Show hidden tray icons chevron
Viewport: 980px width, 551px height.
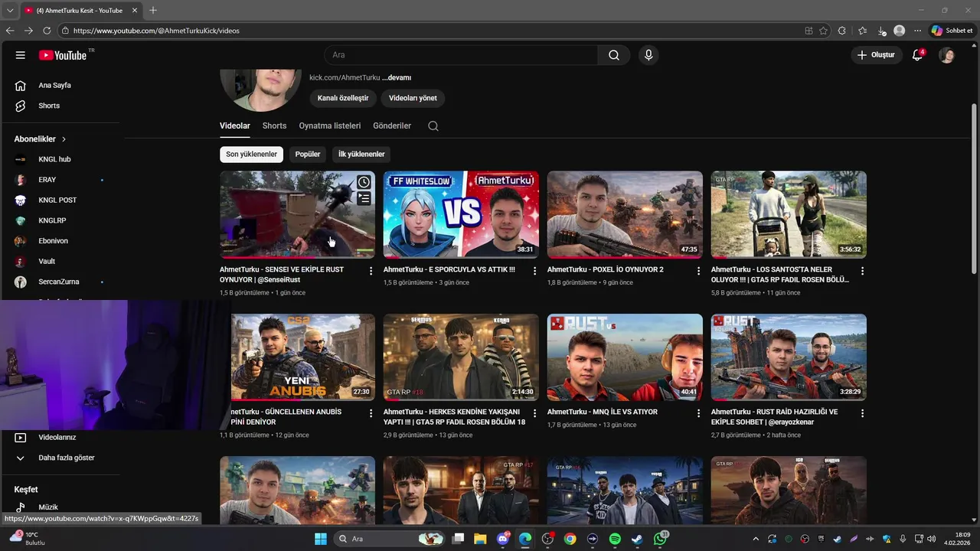(756, 539)
